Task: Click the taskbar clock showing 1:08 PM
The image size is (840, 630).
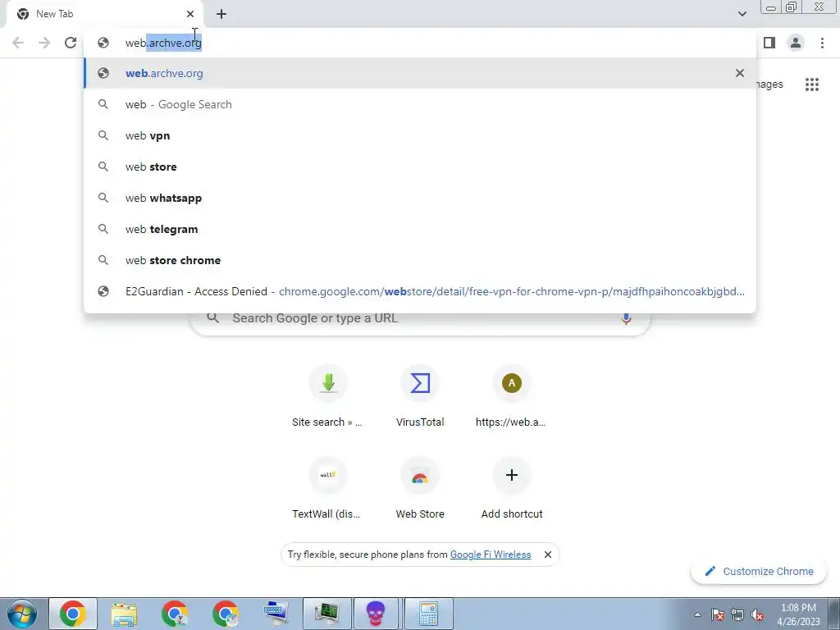Action: [x=798, y=614]
